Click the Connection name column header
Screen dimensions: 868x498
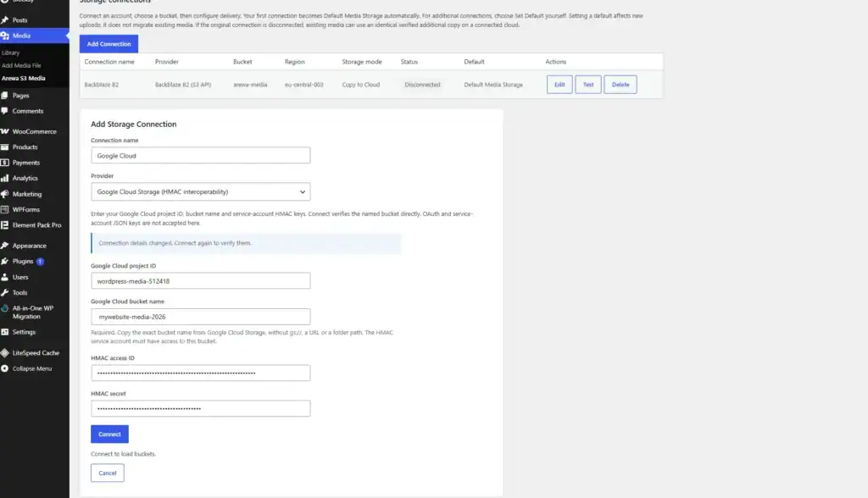109,62
